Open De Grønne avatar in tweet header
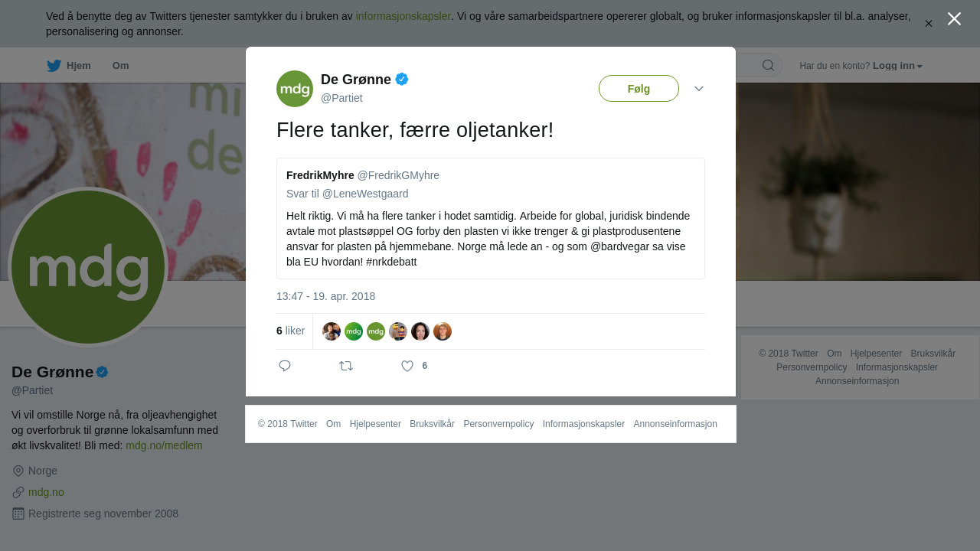 point(295,89)
